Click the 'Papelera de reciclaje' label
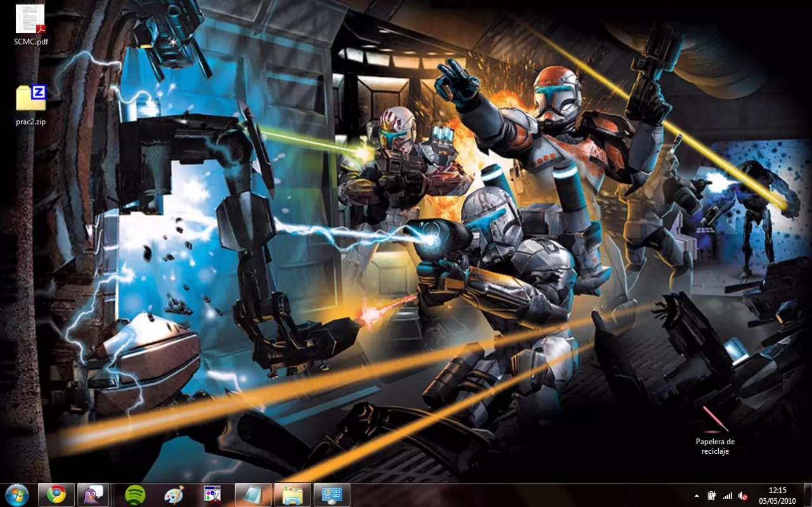This screenshot has width=812, height=507. tap(715, 446)
